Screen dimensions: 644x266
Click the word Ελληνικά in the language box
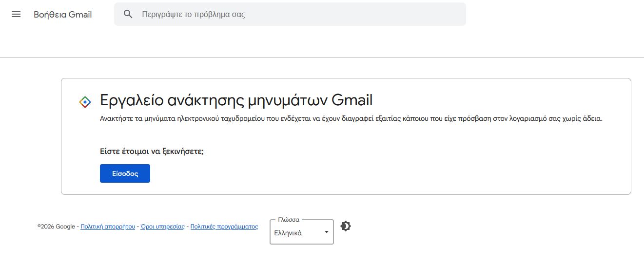point(288,233)
